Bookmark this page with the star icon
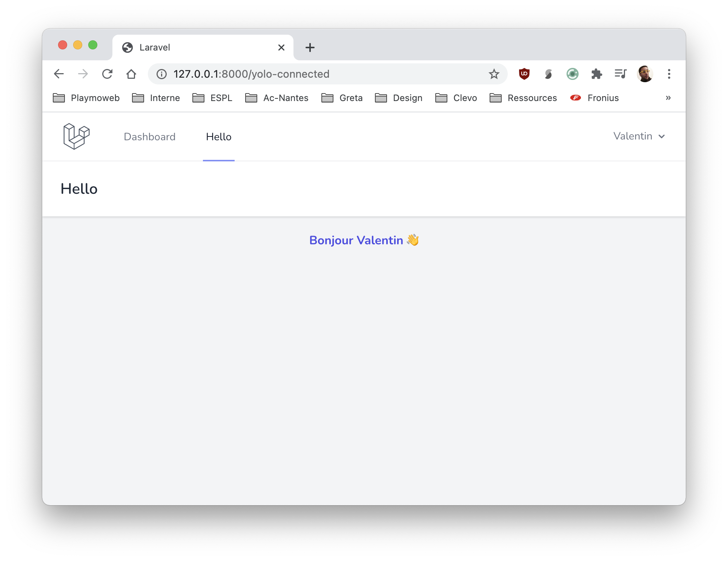Image resolution: width=728 pixels, height=561 pixels. coord(494,74)
